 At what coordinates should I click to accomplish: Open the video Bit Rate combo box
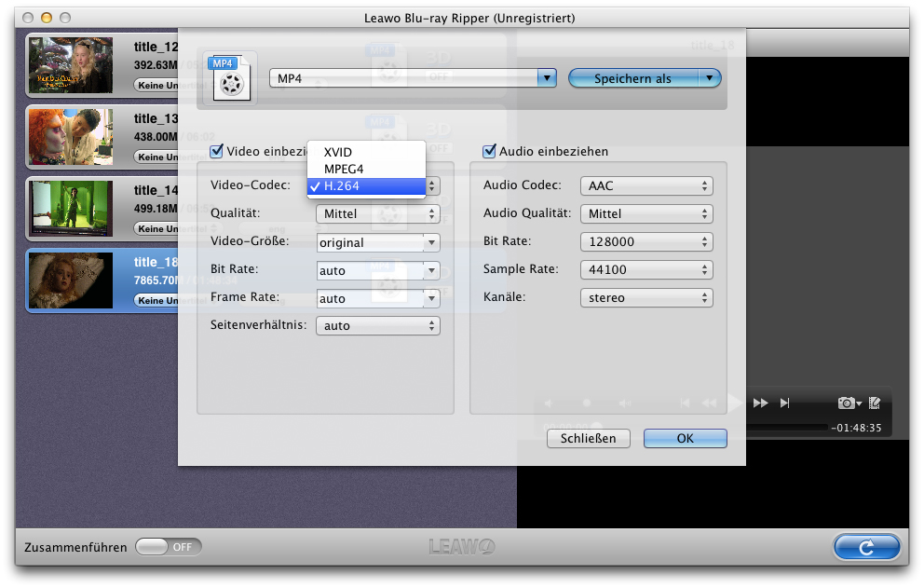click(x=378, y=271)
